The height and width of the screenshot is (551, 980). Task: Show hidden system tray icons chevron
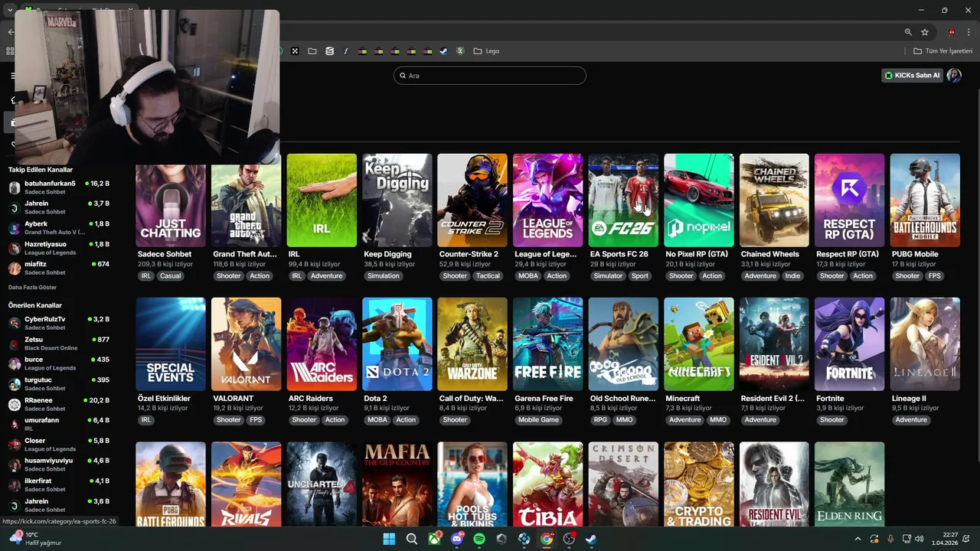(857, 539)
